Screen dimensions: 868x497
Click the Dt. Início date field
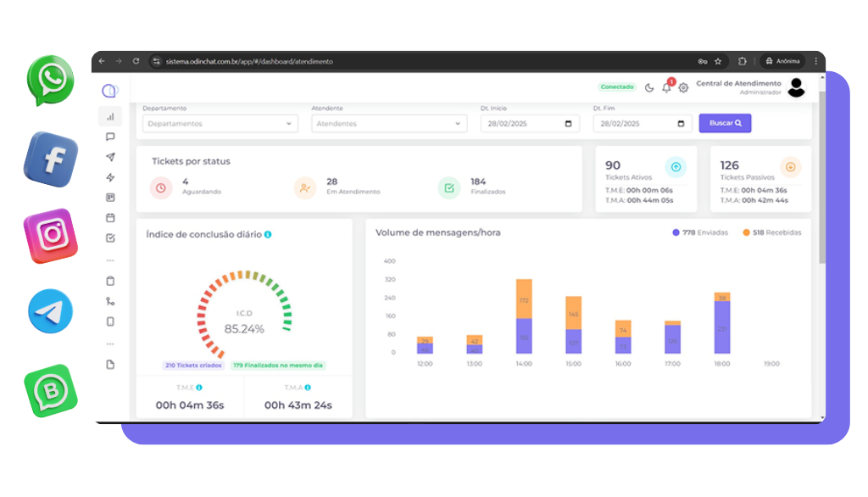click(530, 124)
